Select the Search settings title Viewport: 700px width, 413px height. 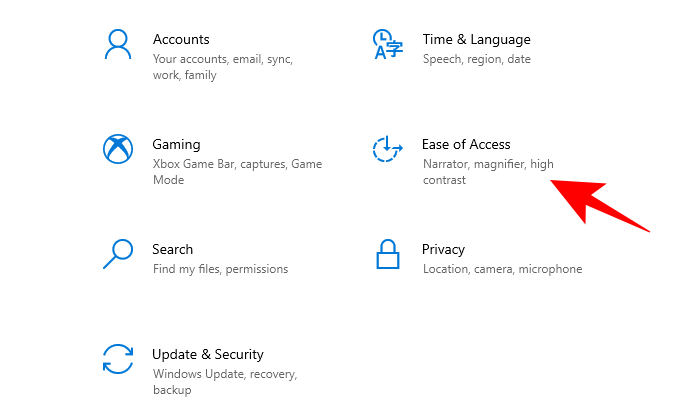[x=172, y=249]
